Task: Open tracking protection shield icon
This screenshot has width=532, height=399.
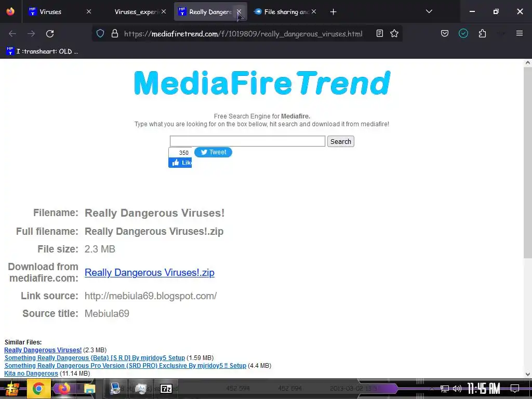Action: [x=100, y=33]
